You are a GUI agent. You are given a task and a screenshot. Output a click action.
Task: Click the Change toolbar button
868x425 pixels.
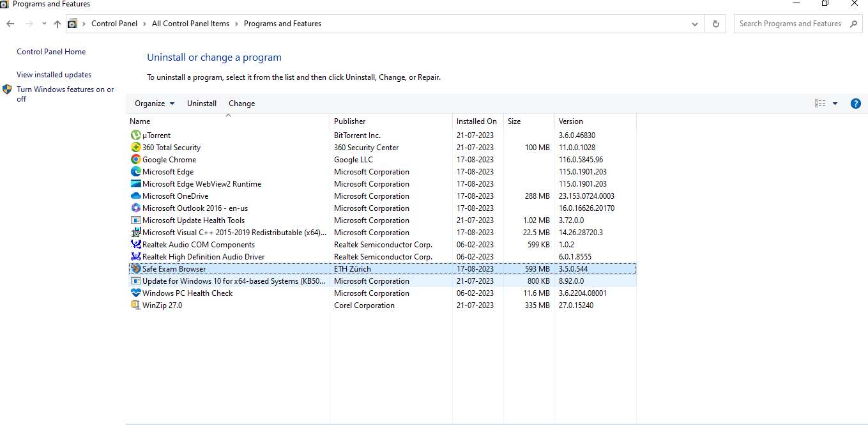pyautogui.click(x=242, y=104)
